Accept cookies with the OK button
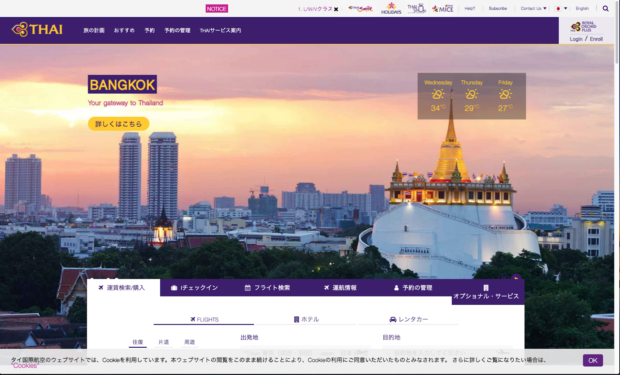620x375 pixels. (x=592, y=360)
